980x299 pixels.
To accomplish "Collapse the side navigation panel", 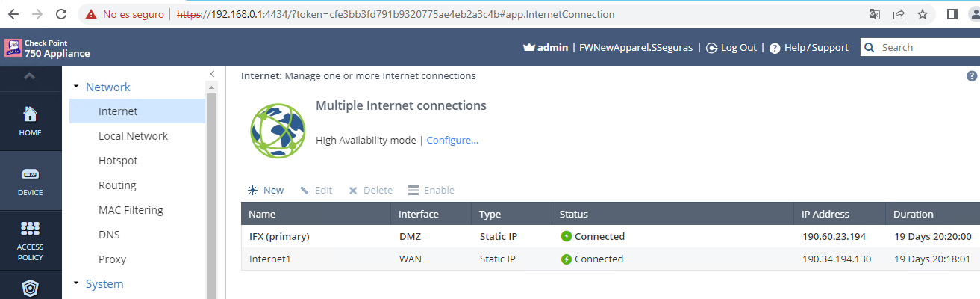I will (x=212, y=74).
